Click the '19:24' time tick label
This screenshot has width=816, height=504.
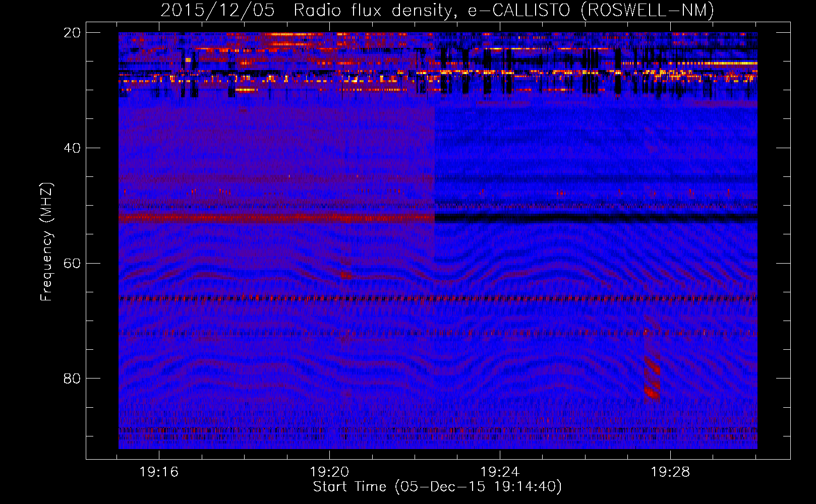(x=500, y=472)
